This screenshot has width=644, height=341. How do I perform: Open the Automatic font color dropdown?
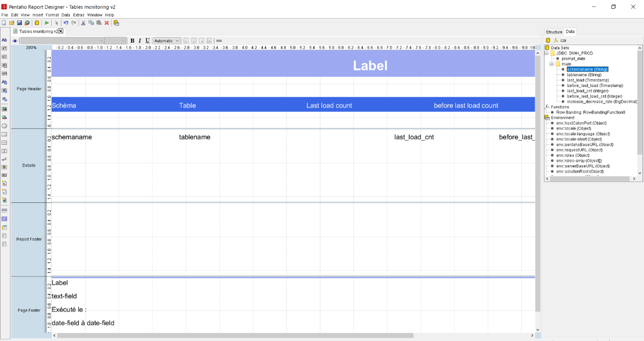coord(166,40)
